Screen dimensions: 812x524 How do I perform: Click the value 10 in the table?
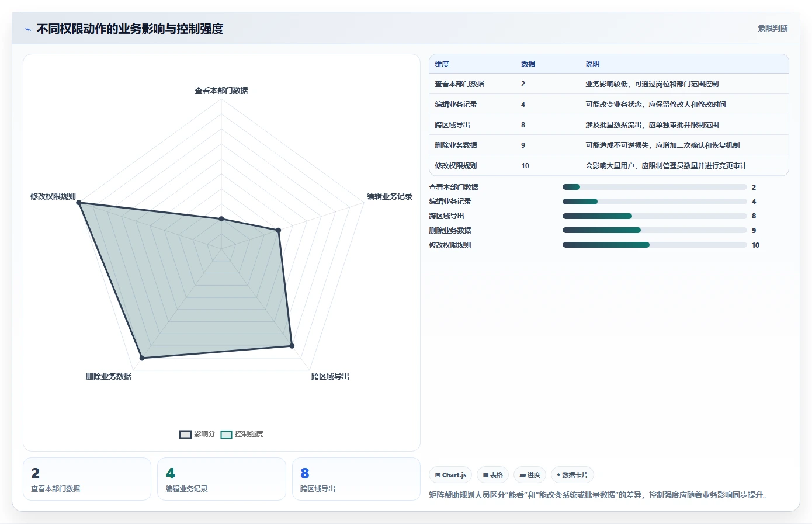click(525, 166)
